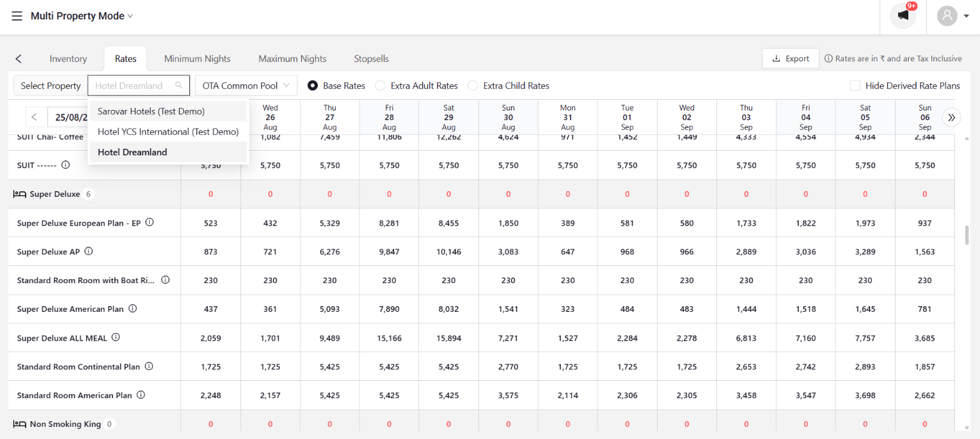This screenshot has height=439, width=980.
Task: Show info for Super Deluxe ALL MEAL
Action: click(x=116, y=337)
